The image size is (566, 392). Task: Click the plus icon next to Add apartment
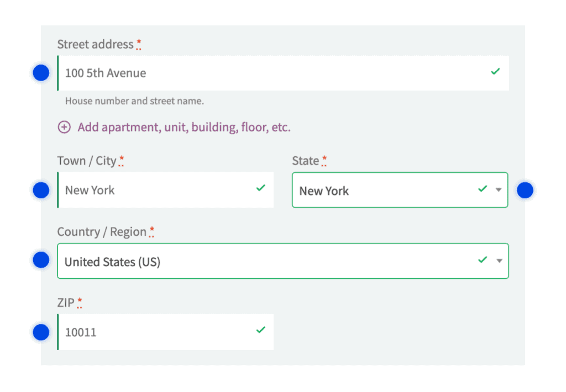pos(64,127)
